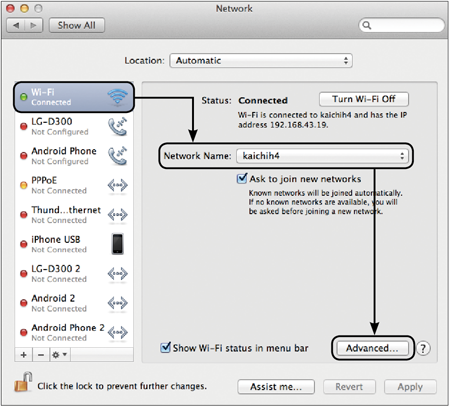The width and height of the screenshot is (450, 407).
Task: Open the Network Name dropdown kaichih4
Action: tap(322, 156)
